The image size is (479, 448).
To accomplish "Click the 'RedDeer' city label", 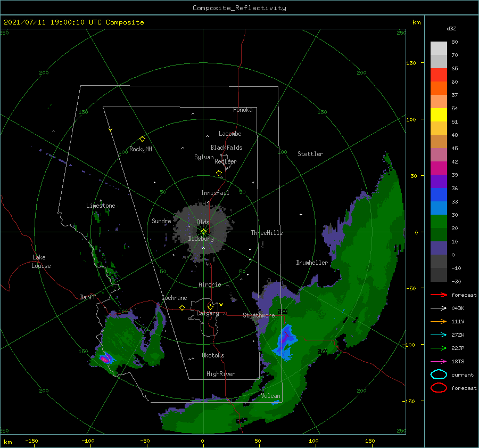I will [x=226, y=161].
